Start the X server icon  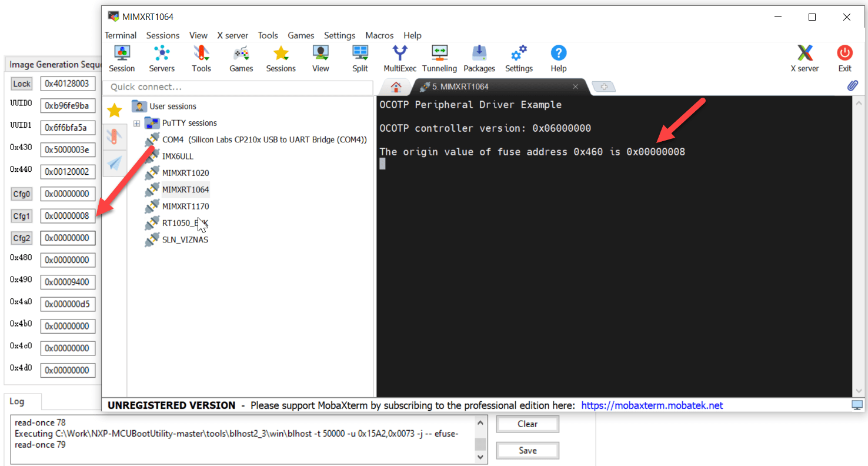pos(804,59)
